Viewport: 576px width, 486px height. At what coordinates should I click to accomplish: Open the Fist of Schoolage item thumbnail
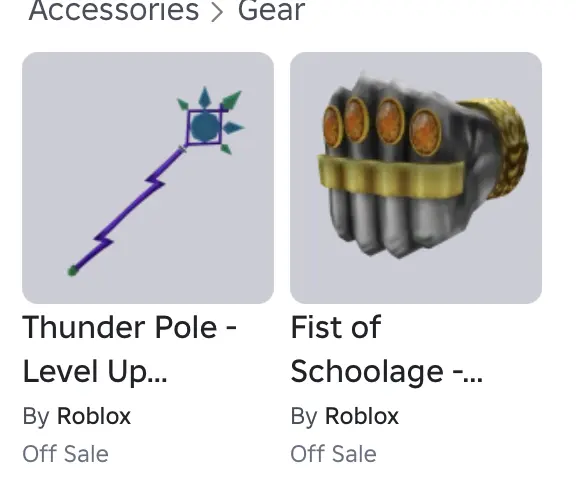pyautogui.click(x=416, y=178)
